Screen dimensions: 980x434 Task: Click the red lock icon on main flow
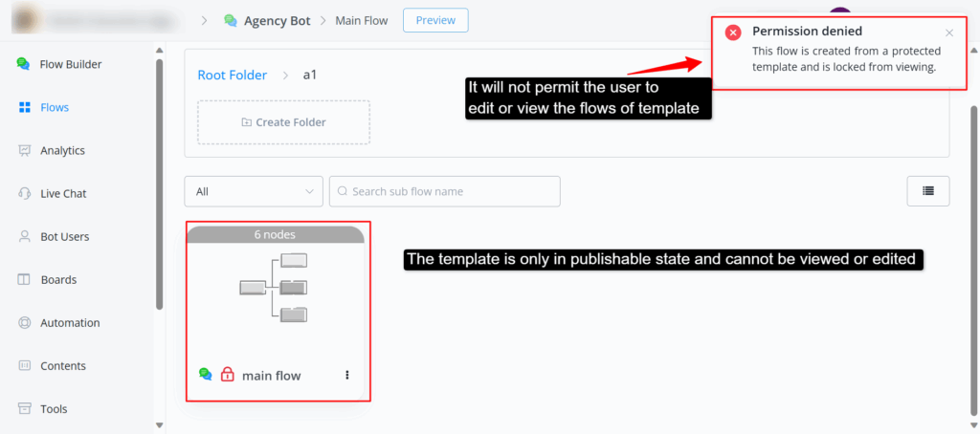click(228, 375)
